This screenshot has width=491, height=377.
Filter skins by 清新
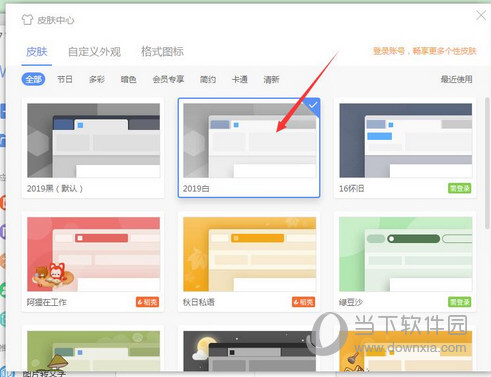click(x=271, y=79)
